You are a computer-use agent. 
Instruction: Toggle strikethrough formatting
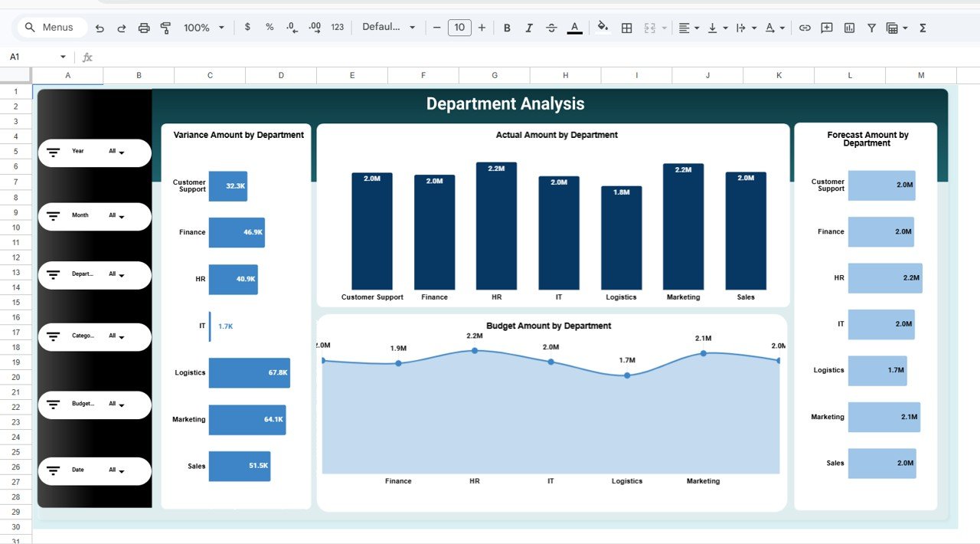click(551, 27)
